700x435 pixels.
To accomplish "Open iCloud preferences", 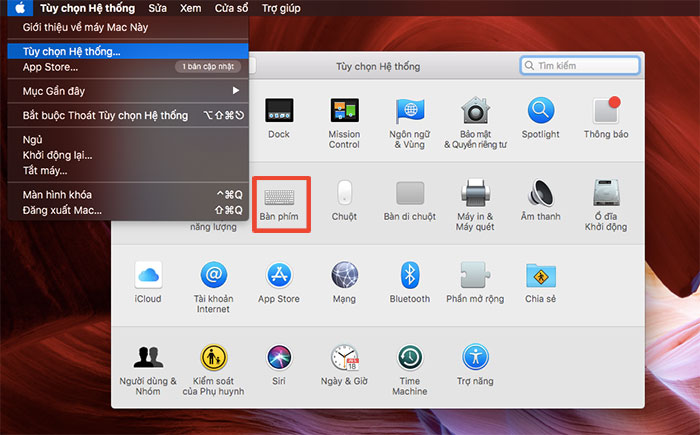I will (x=148, y=282).
